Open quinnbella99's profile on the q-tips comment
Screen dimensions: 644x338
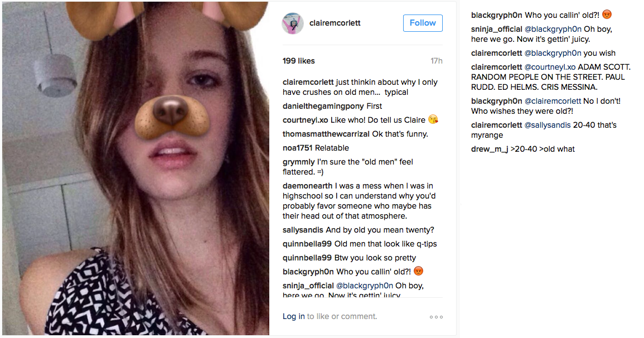tap(307, 244)
